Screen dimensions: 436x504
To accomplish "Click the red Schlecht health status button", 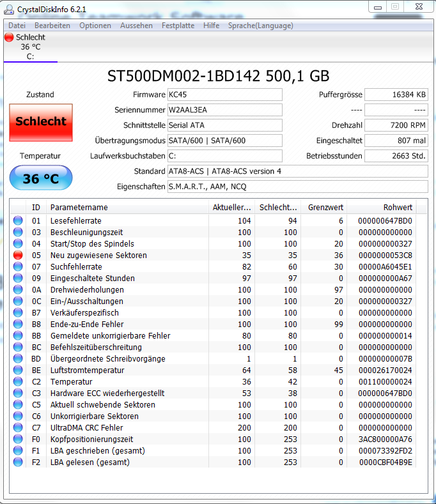I will 41,122.
